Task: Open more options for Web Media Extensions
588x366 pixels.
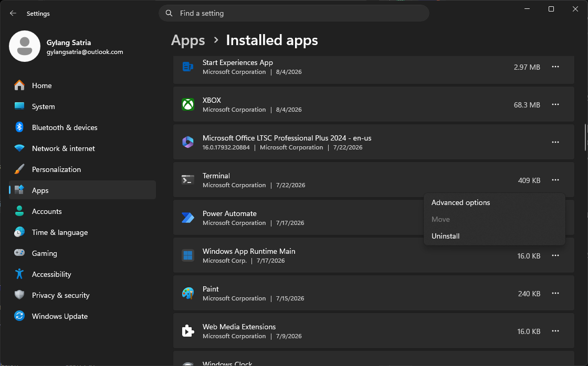Action: pyautogui.click(x=555, y=331)
